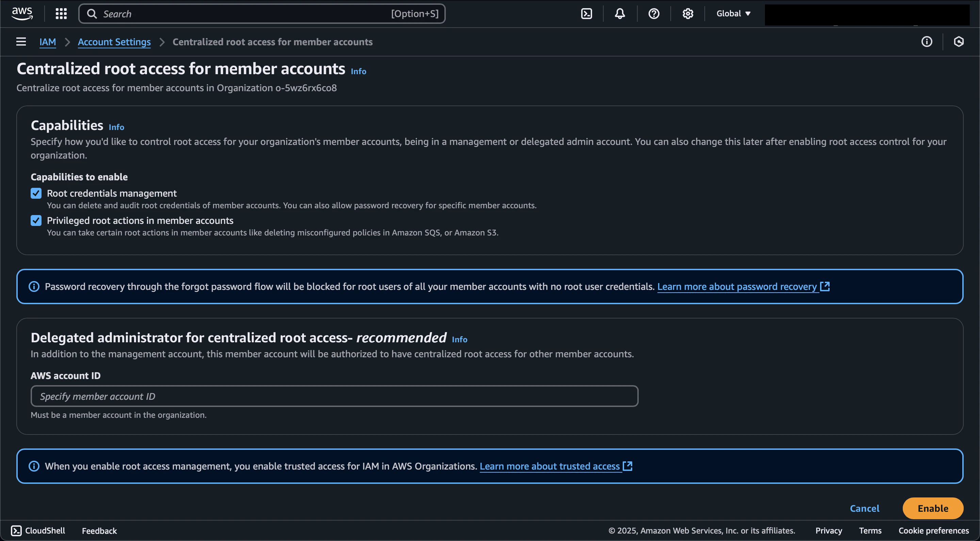This screenshot has width=980, height=541.
Task: Toggle the side navigation hamburger menu
Action: (x=21, y=42)
